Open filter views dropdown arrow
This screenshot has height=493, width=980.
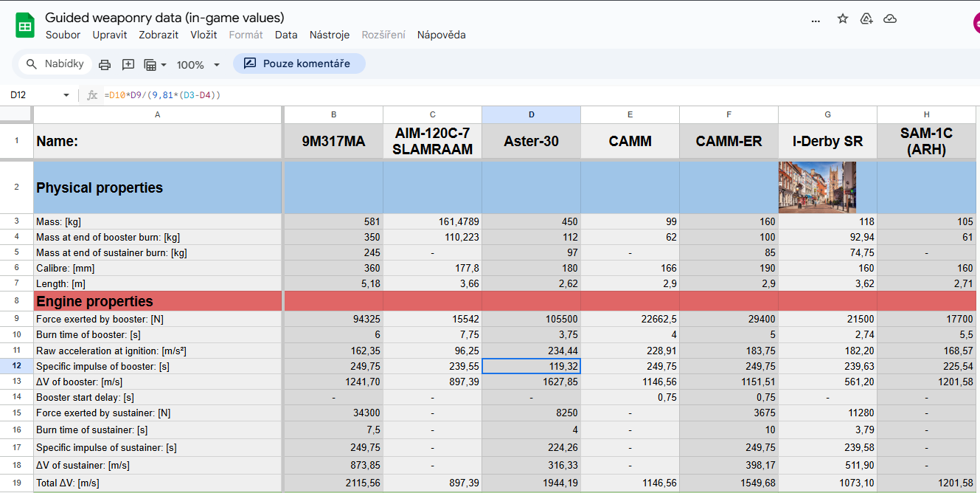coord(164,65)
